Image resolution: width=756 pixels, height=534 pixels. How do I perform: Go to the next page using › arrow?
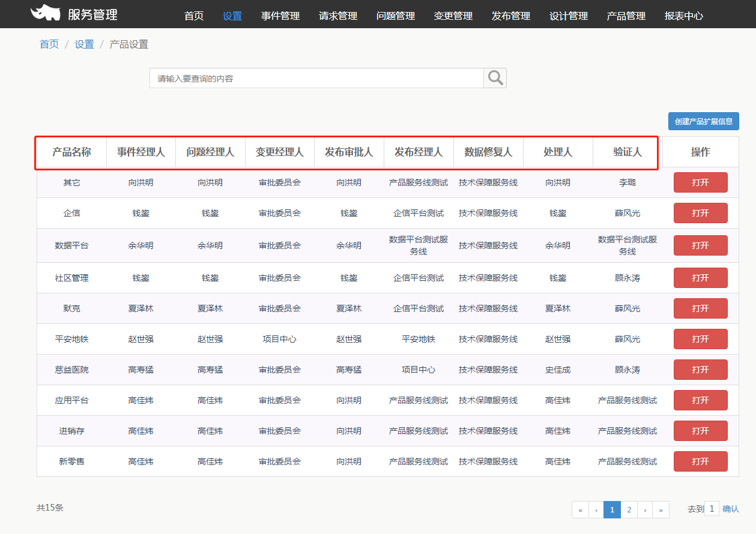coord(645,509)
